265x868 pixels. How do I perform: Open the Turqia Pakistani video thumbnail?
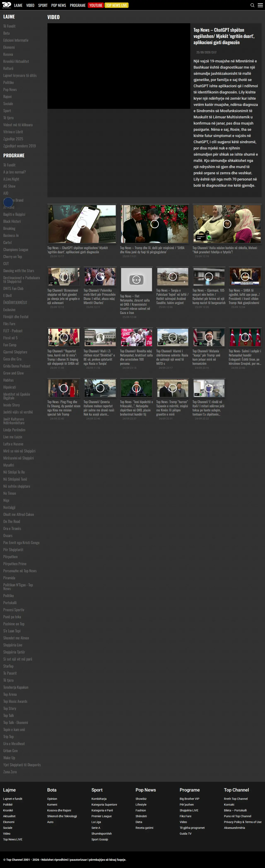pos(172,277)
